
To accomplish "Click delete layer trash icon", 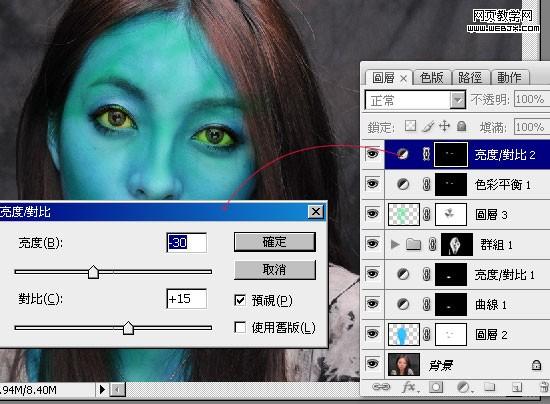I will point(544,388).
